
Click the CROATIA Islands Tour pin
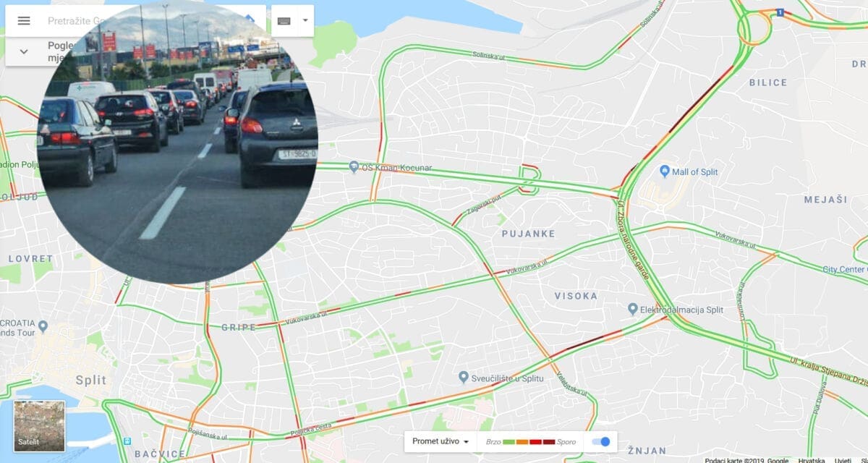pos(42,326)
